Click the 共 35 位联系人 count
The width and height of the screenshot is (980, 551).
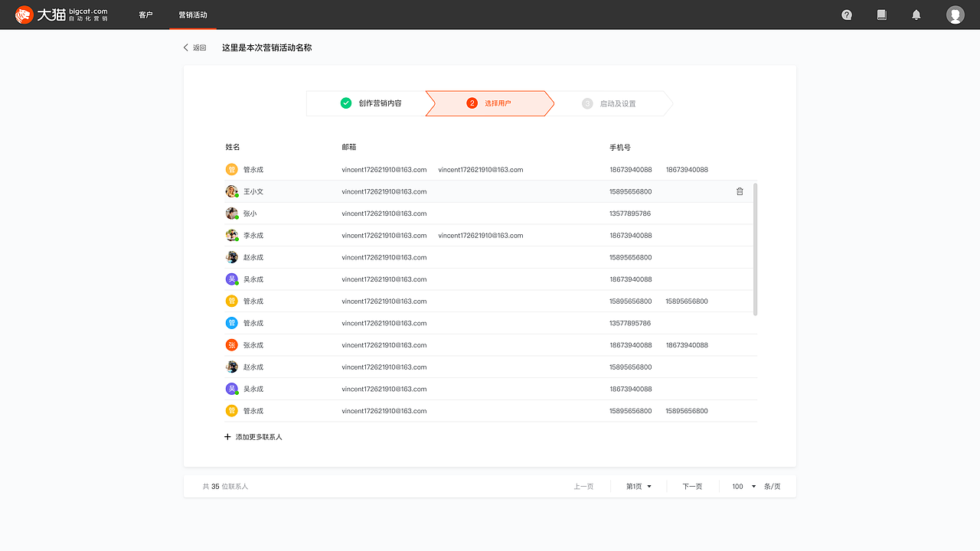225,487
